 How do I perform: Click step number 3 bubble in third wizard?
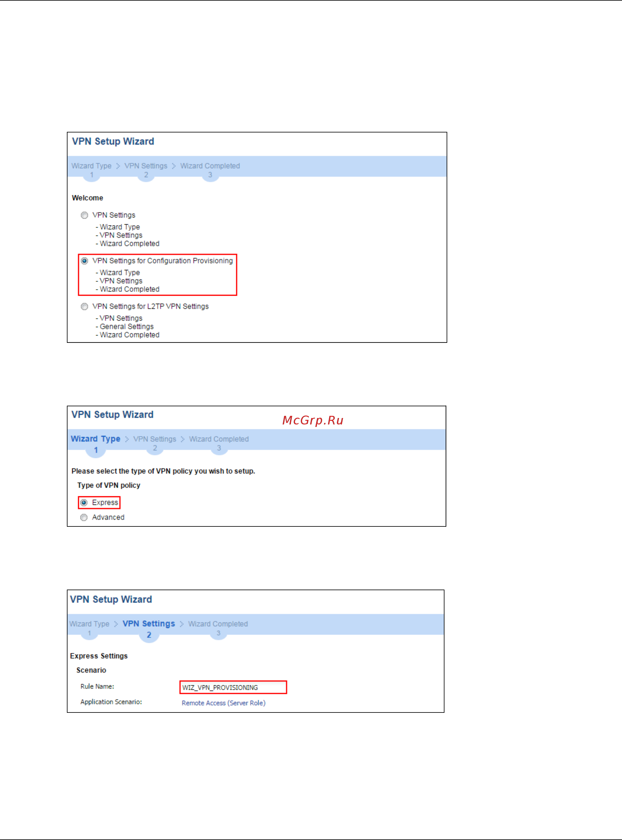(x=218, y=633)
